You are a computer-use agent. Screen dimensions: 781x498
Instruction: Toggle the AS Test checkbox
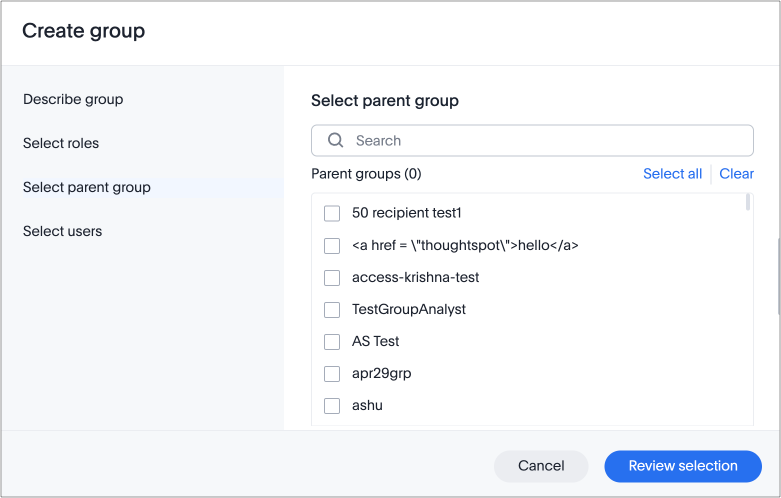pos(332,341)
